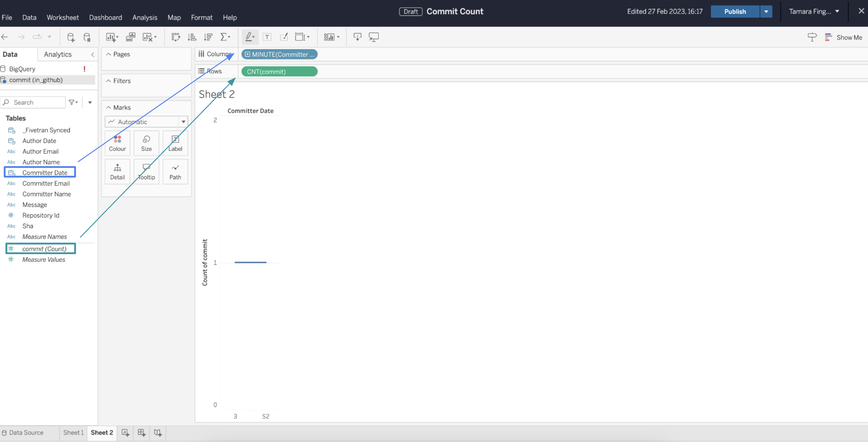This screenshot has height=442, width=868.
Task: Swap rows and columns in toolbar
Action: click(176, 37)
